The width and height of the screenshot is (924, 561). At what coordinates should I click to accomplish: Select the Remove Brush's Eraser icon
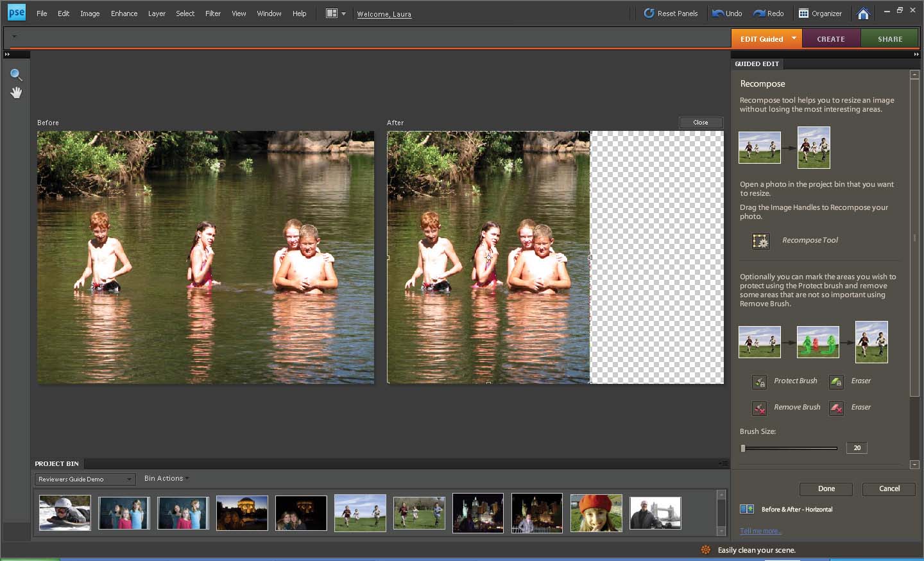[836, 408]
